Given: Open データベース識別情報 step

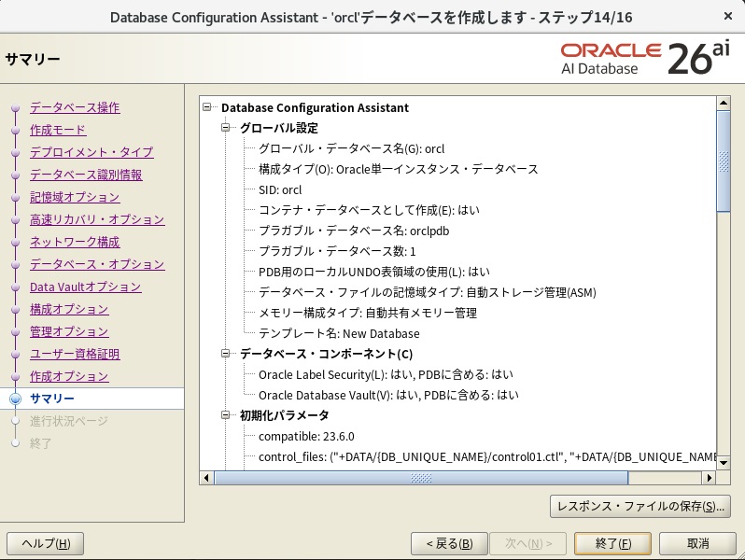Looking at the screenshot, I should pyautogui.click(x=86, y=175).
